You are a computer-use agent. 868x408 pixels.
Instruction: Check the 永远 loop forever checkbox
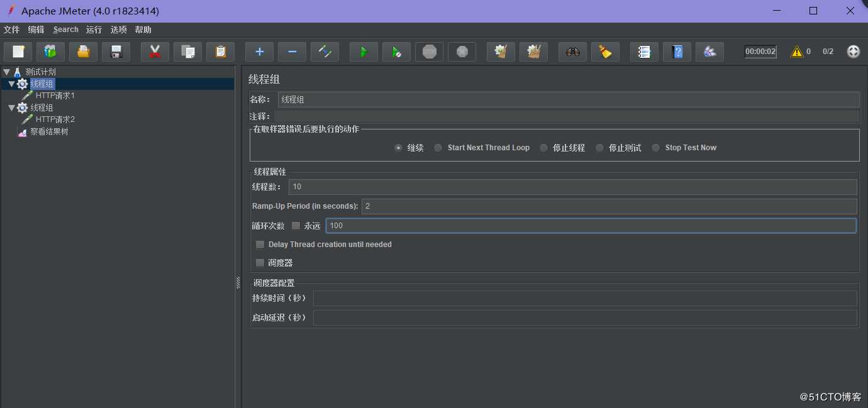coord(296,226)
